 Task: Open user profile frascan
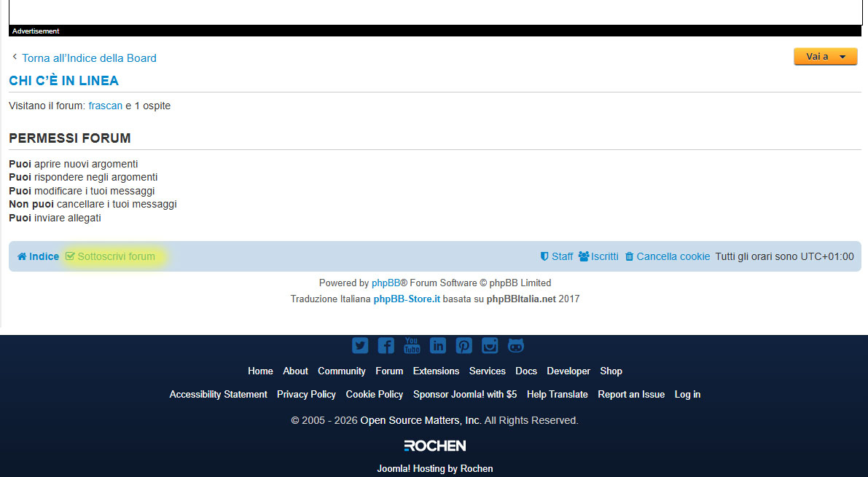point(105,106)
